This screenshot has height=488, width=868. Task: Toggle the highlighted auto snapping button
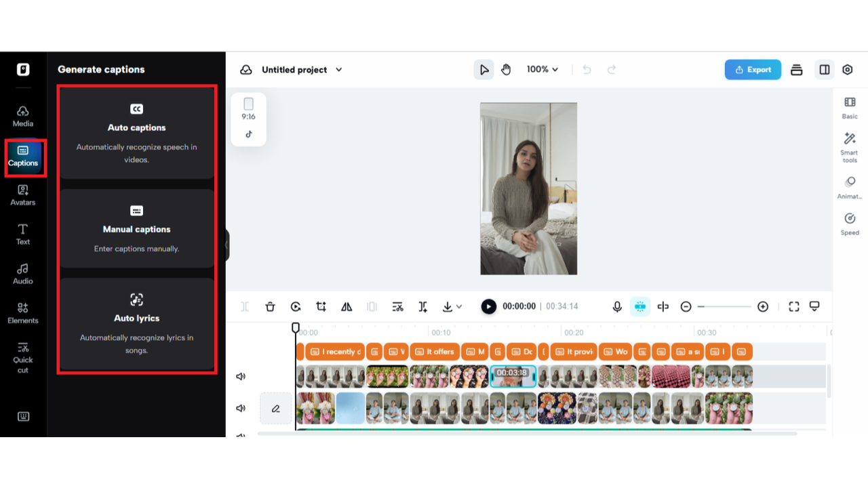coord(640,307)
